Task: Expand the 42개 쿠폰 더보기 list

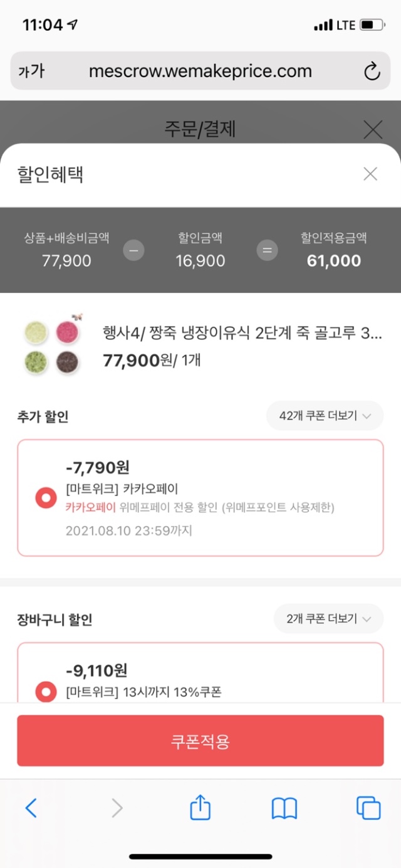Action: point(325,416)
